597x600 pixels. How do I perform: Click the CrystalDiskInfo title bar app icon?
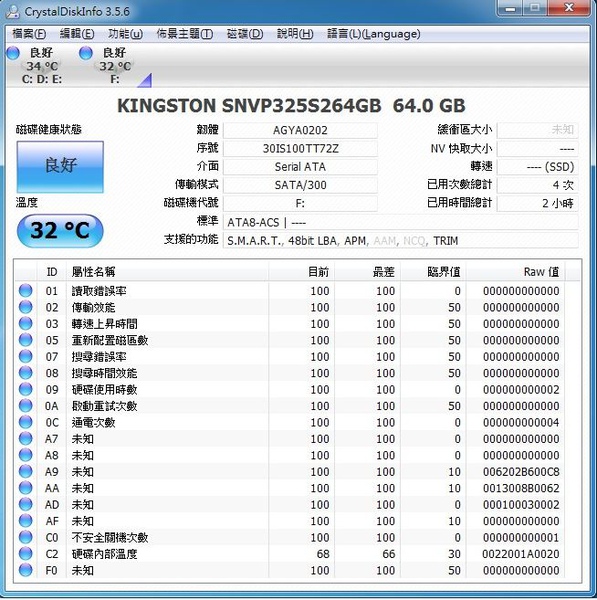point(13,11)
